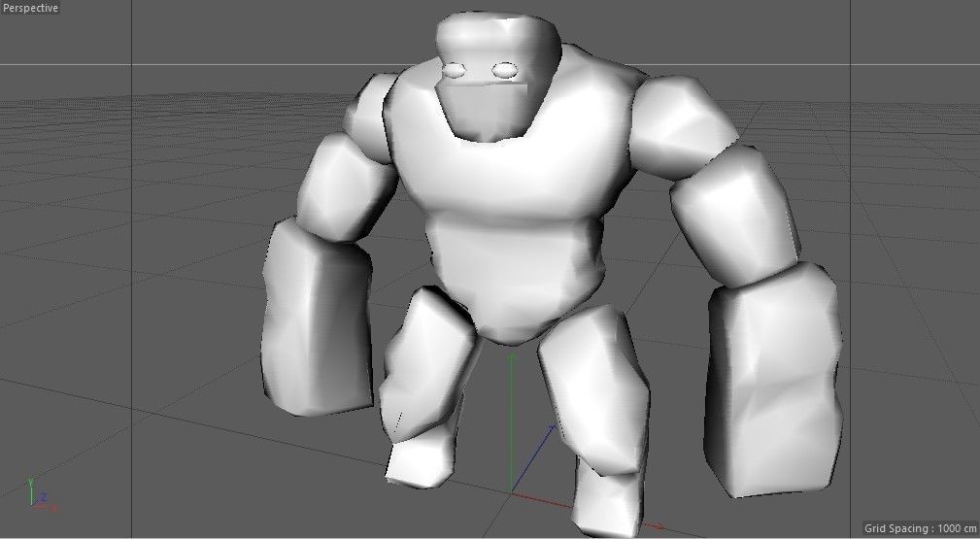This screenshot has height=539, width=980.
Task: Click the Grid Spacing : 1000 cm readout
Action: 920,528
